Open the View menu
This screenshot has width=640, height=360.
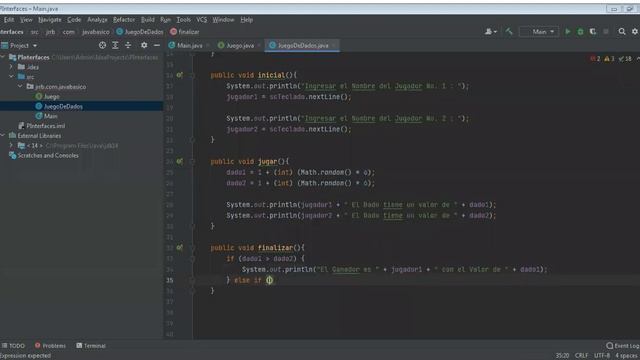(x=26, y=20)
